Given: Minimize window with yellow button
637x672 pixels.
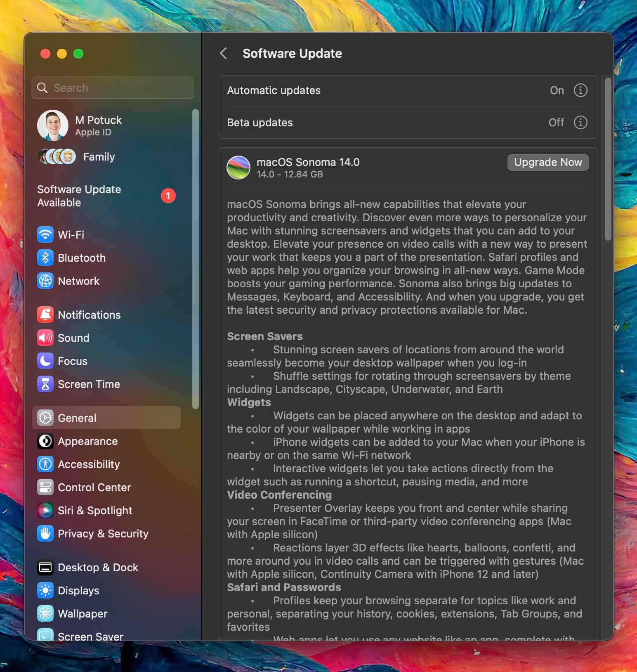Looking at the screenshot, I should [62, 54].
